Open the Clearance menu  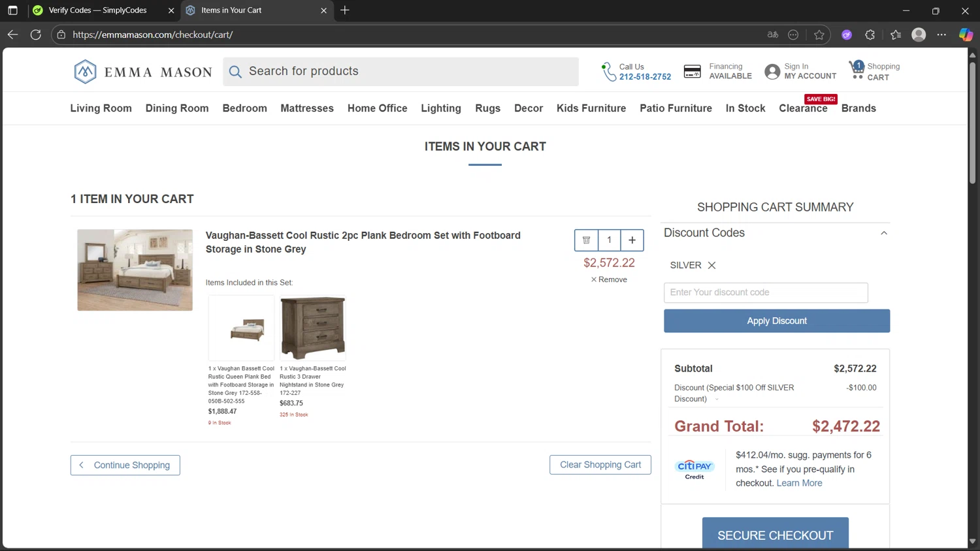point(803,108)
